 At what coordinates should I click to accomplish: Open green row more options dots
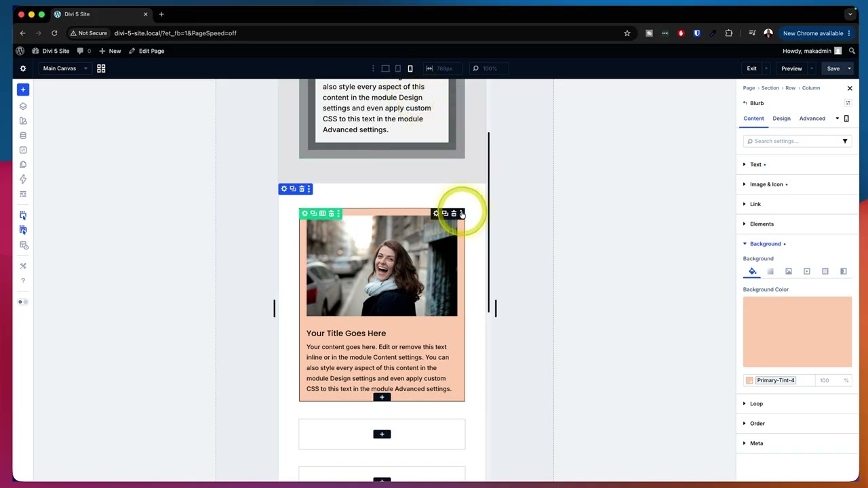(338, 213)
